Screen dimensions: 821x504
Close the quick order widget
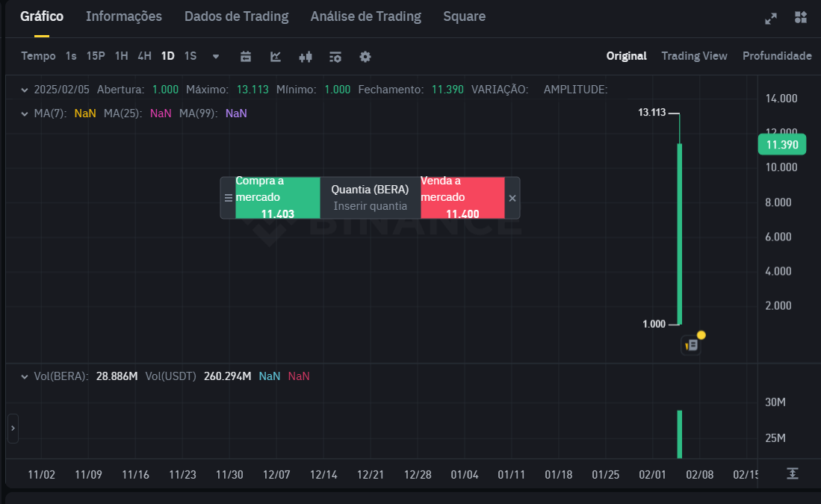pos(512,198)
